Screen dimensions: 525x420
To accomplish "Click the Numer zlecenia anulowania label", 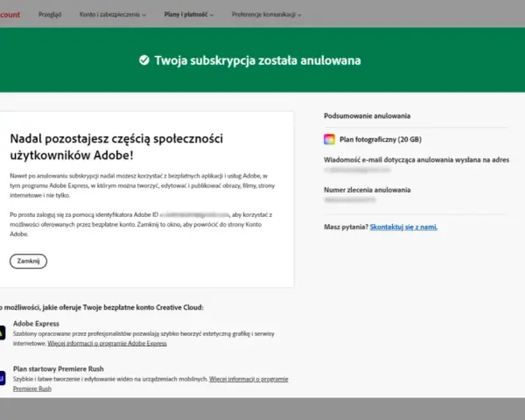I will 367,190.
